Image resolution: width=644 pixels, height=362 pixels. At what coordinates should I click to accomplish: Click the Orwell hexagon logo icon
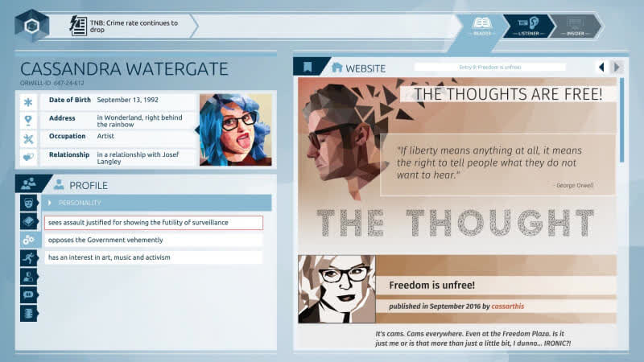(x=32, y=26)
